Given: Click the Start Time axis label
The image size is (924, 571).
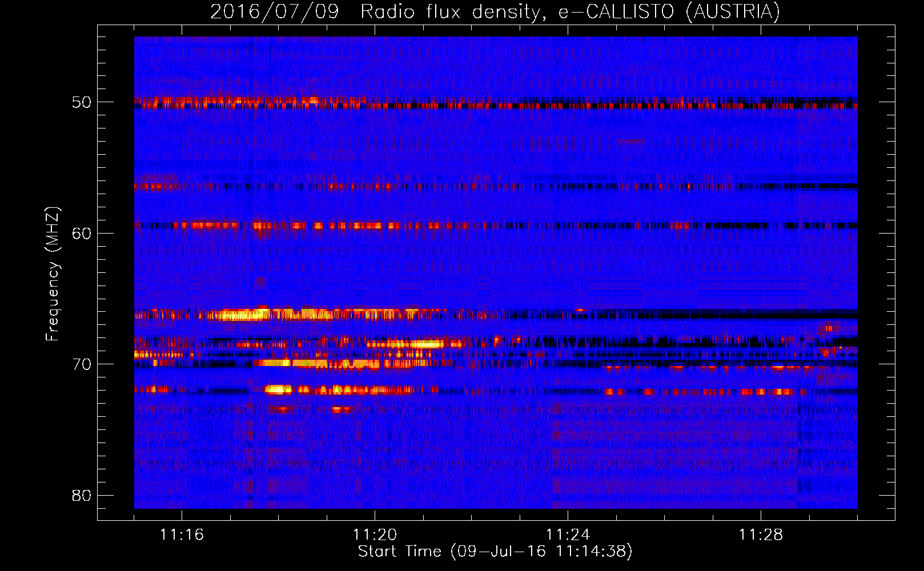Looking at the screenshot, I should [x=495, y=552].
